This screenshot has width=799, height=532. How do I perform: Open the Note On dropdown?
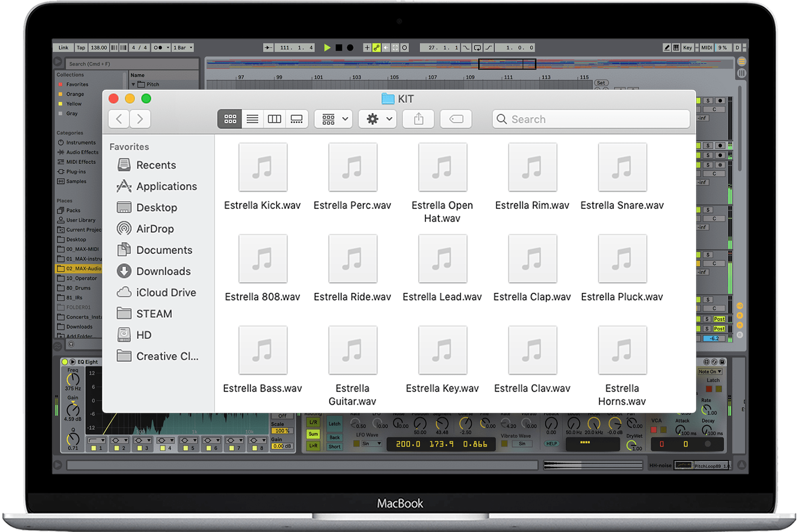pos(710,371)
